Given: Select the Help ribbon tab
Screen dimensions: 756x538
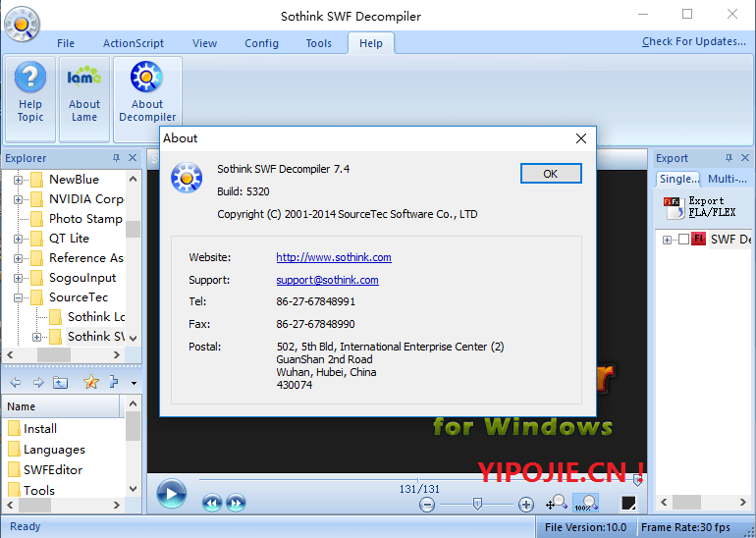Looking at the screenshot, I should 371,43.
